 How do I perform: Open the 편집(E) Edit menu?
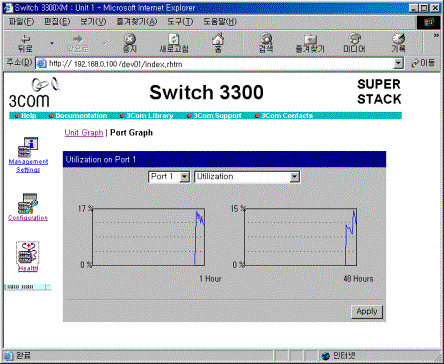pos(57,22)
